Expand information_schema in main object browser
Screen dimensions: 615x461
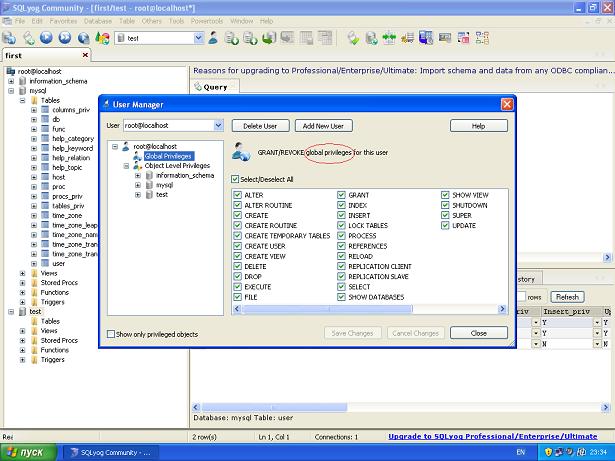pyautogui.click(x=11, y=81)
